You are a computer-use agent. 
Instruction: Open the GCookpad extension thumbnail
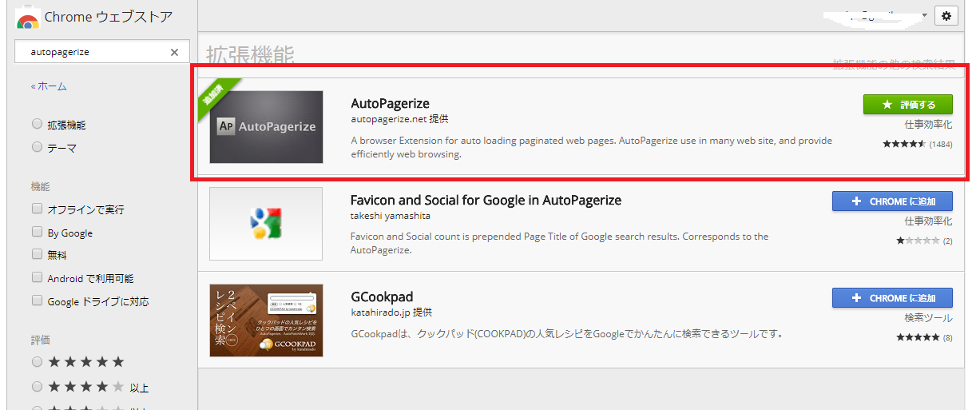pos(266,320)
